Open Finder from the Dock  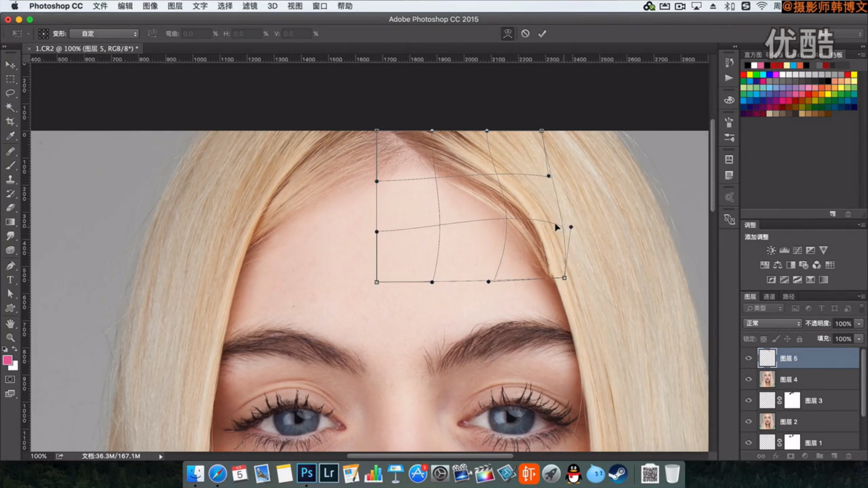[195, 473]
